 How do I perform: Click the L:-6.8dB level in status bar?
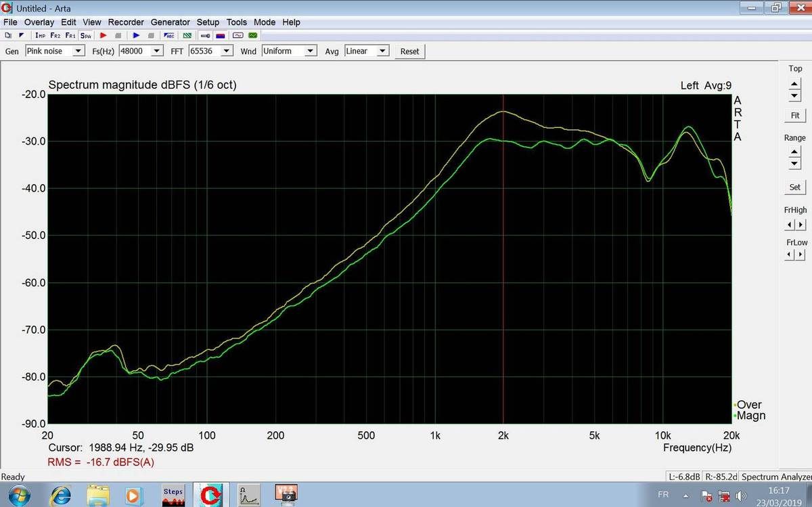tap(684, 477)
